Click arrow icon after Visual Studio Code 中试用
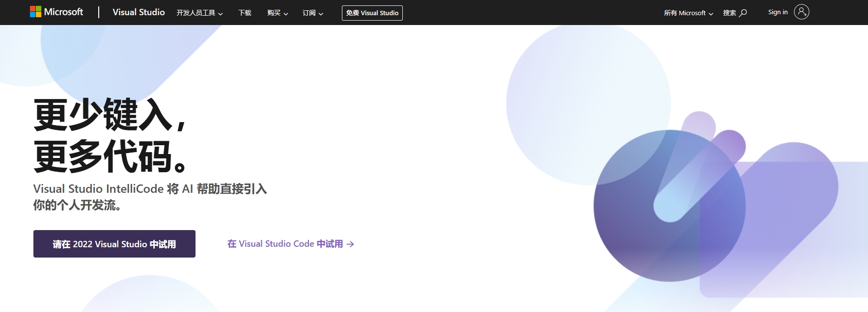Screen dimensions: 868x312 [350, 244]
